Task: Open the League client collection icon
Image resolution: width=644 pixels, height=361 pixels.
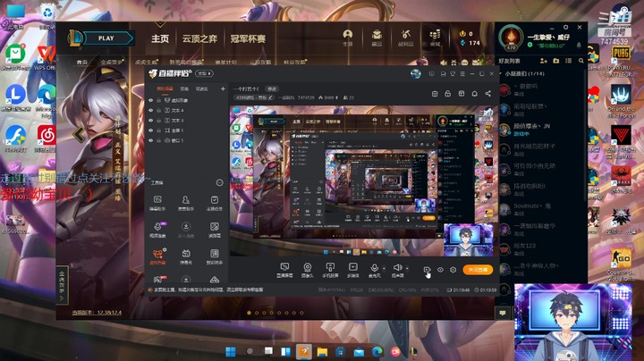Action: (x=377, y=38)
